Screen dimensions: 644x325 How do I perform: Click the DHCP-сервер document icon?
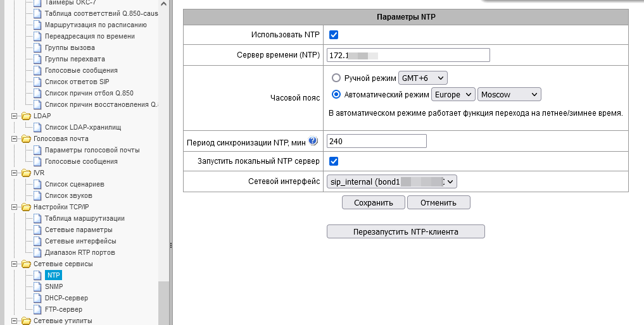(x=37, y=298)
